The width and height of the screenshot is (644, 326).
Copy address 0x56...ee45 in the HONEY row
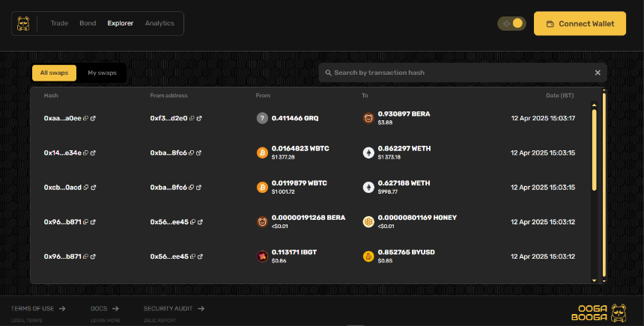(x=192, y=222)
